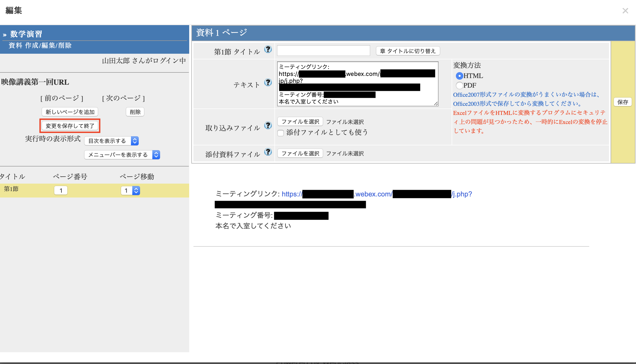The image size is (636, 364).
Task: Open 目次を表示する dropdown
Action: click(x=111, y=141)
